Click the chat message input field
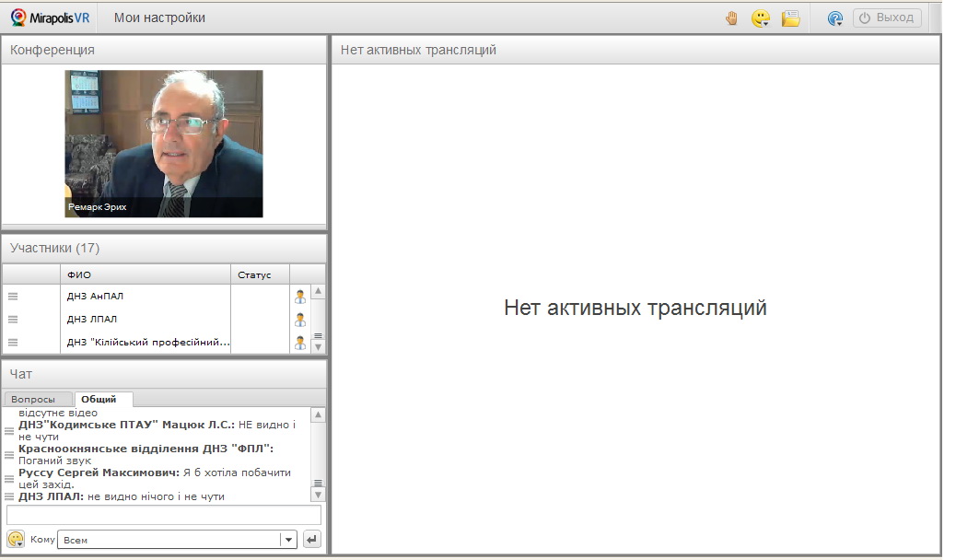 coord(164,515)
